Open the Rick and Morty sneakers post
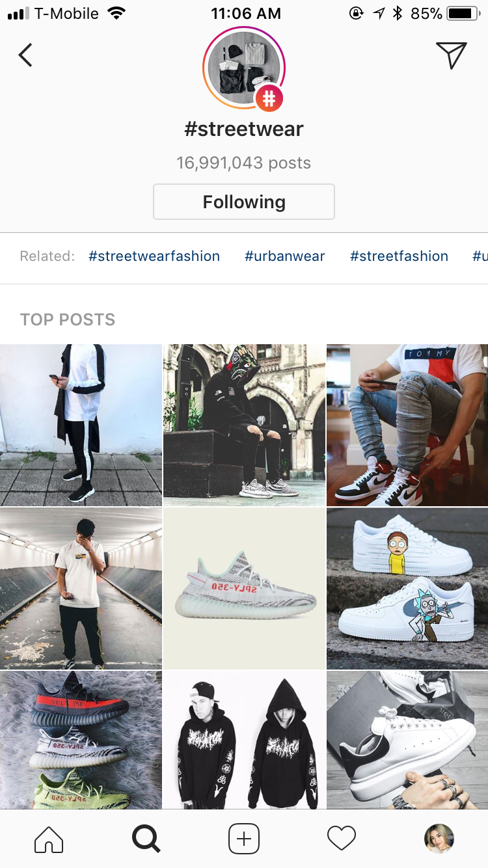 [x=407, y=588]
